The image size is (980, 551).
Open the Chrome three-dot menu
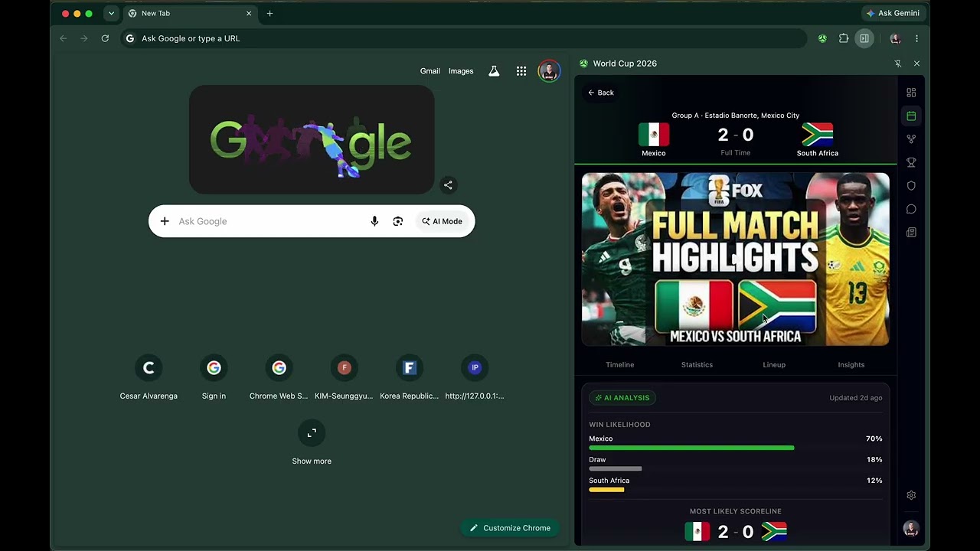[916, 38]
